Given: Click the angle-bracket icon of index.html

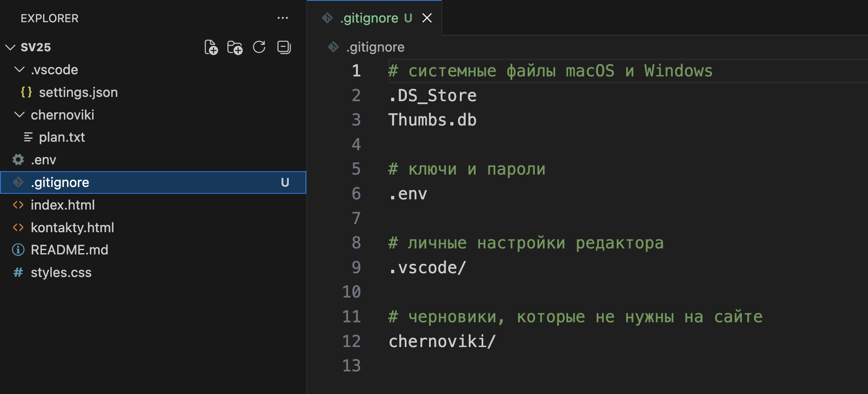Looking at the screenshot, I should coord(18,205).
